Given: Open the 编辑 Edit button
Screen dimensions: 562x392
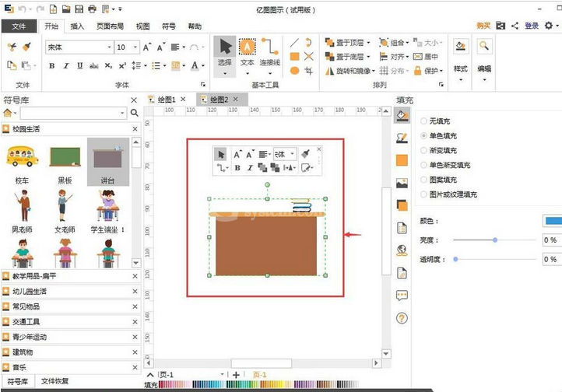Looking at the screenshot, I should pos(484,59).
